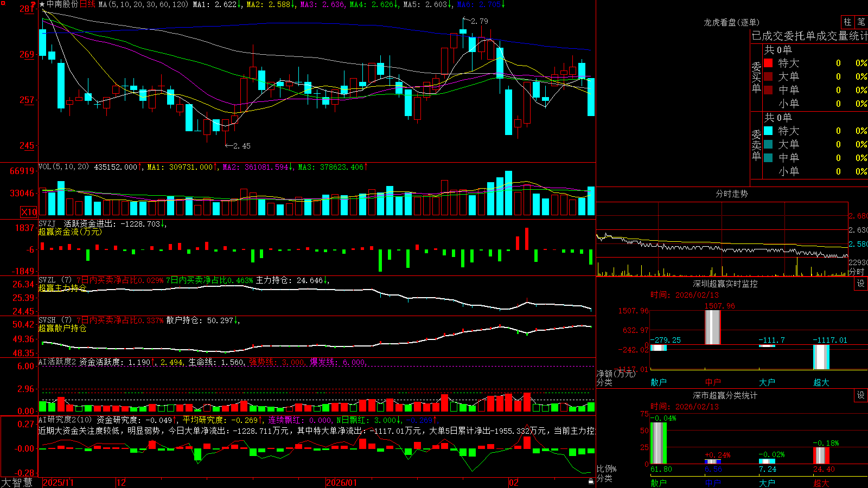Click cyan 特大 sell-order color swatch
868x488 pixels.
(768, 131)
